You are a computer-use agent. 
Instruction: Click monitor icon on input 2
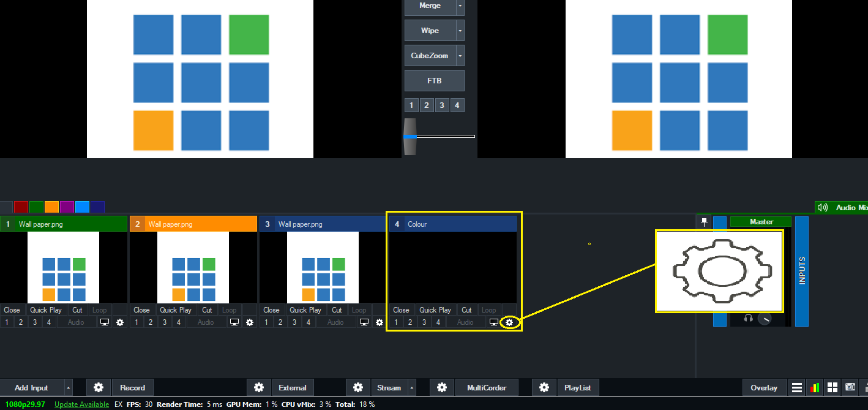234,322
